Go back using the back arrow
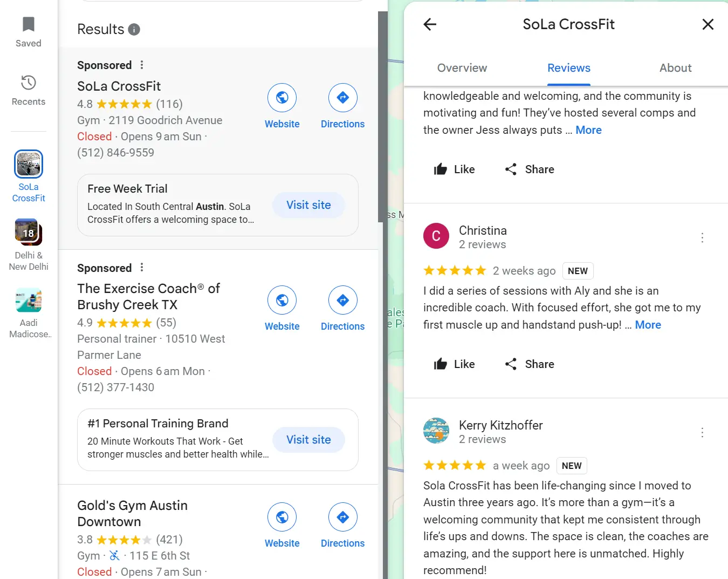The width and height of the screenshot is (728, 579). 429,24
